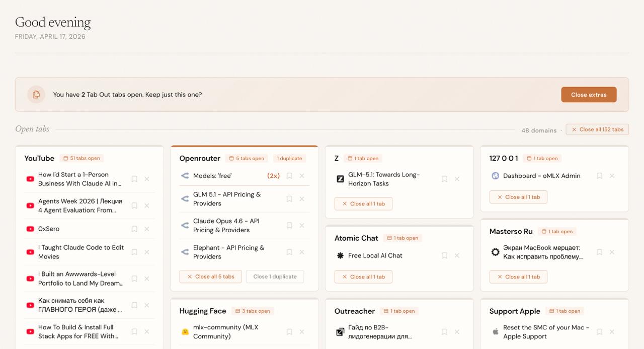Screen dimensions: 644x349
Task: Open the 'Free Local AI Chat' tab
Action: pos(375,255)
